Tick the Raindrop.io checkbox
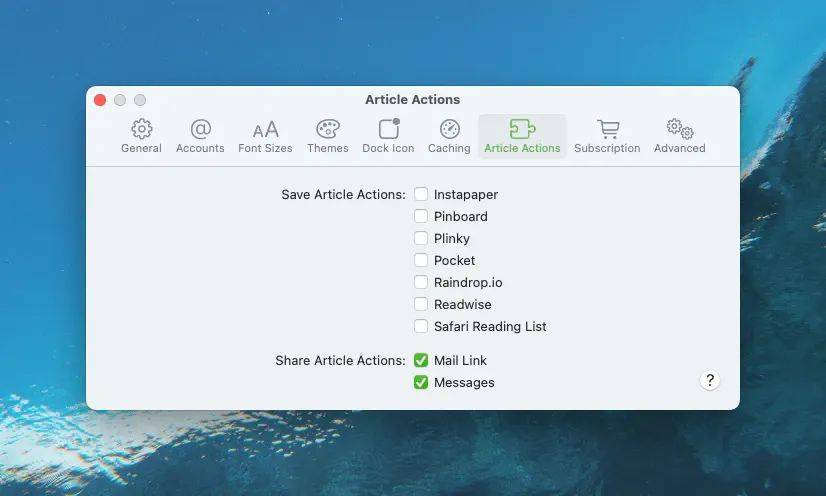Image resolution: width=826 pixels, height=496 pixels. [422, 283]
